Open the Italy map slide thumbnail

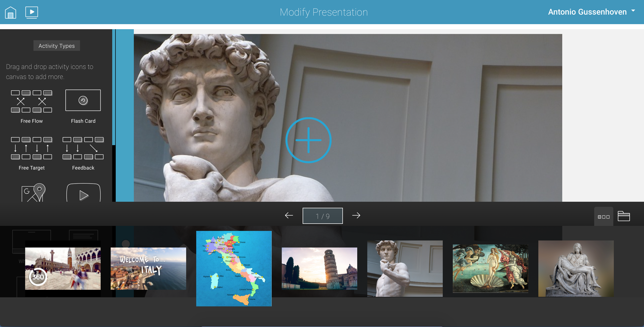(234, 269)
